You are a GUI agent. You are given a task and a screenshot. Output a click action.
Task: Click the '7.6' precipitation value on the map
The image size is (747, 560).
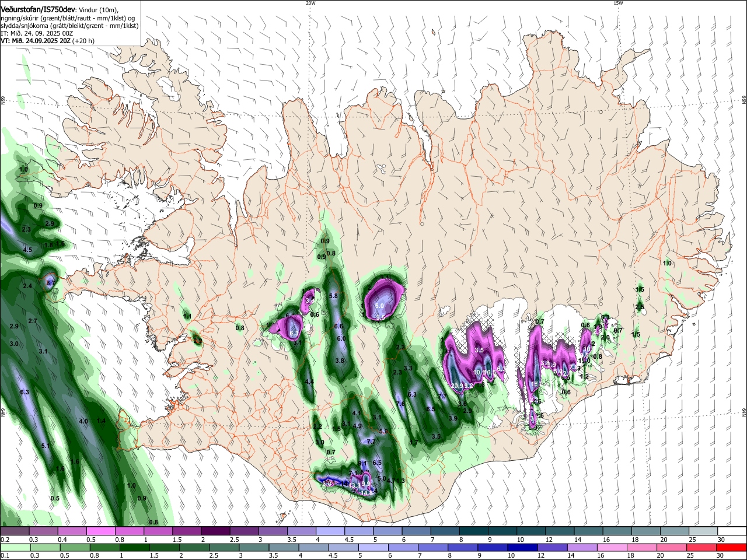pyautogui.click(x=400, y=404)
